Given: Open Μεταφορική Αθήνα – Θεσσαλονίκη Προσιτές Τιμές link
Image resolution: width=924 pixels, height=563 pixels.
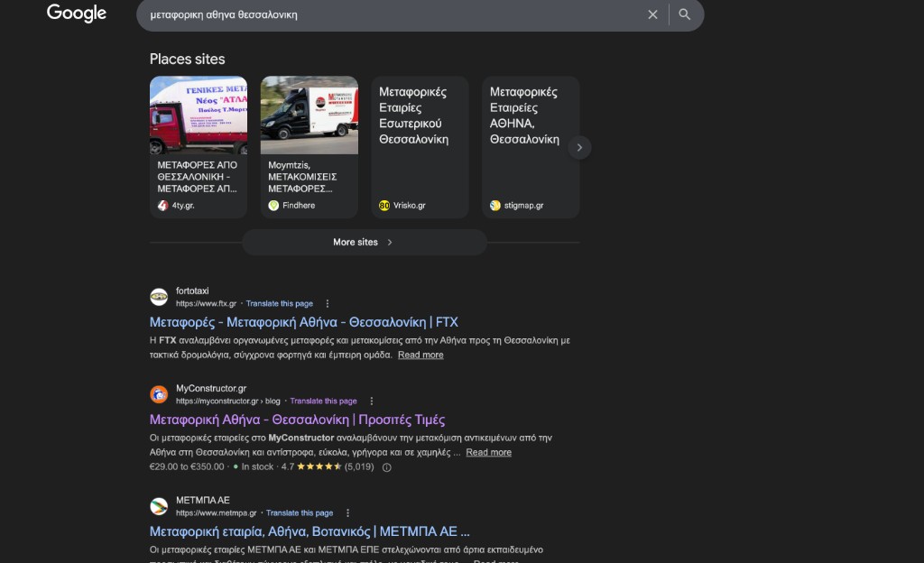Looking at the screenshot, I should pos(297,420).
